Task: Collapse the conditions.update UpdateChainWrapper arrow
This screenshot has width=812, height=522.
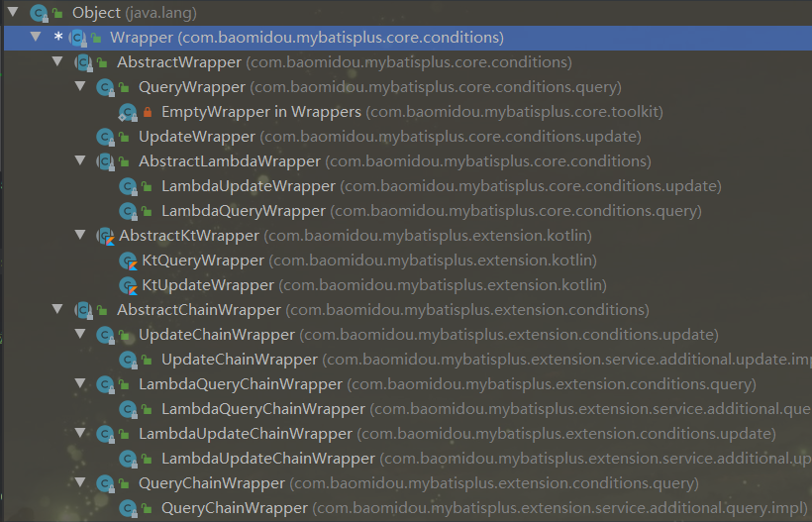Action: [80, 334]
